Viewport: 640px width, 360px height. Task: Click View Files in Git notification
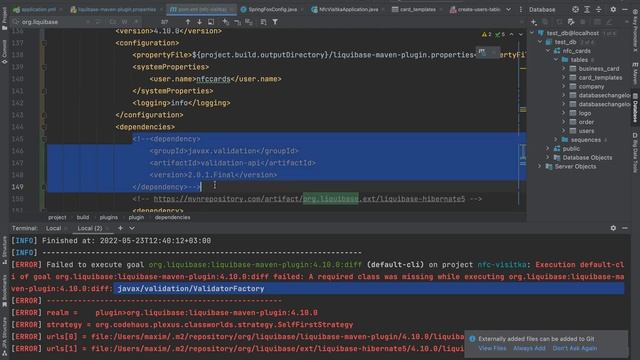click(x=492, y=348)
